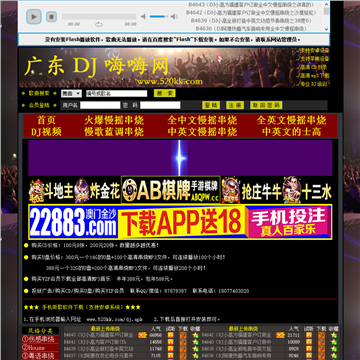Image resolution: width=360 pixels, height=360 pixels.
Task: Click the 试听 listen icon for B4642
Action: (x=309, y=335)
